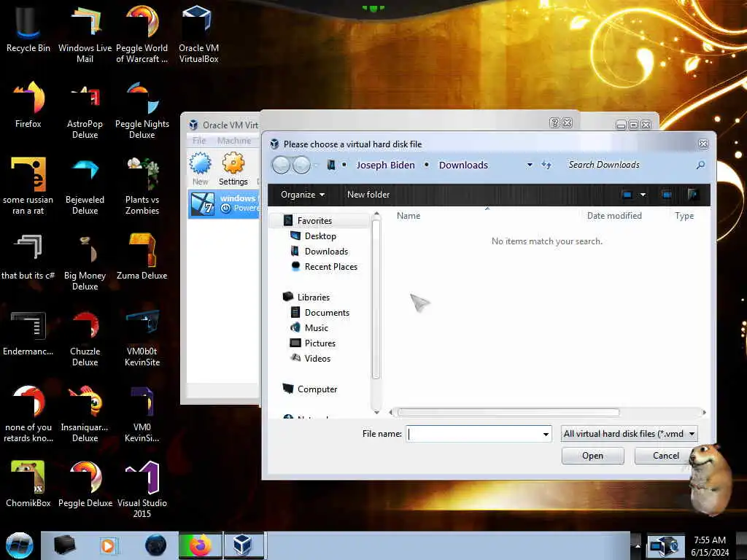The width and height of the screenshot is (747, 560).
Task: Select Visual Studio 2015 desktop icon
Action: pos(142,489)
